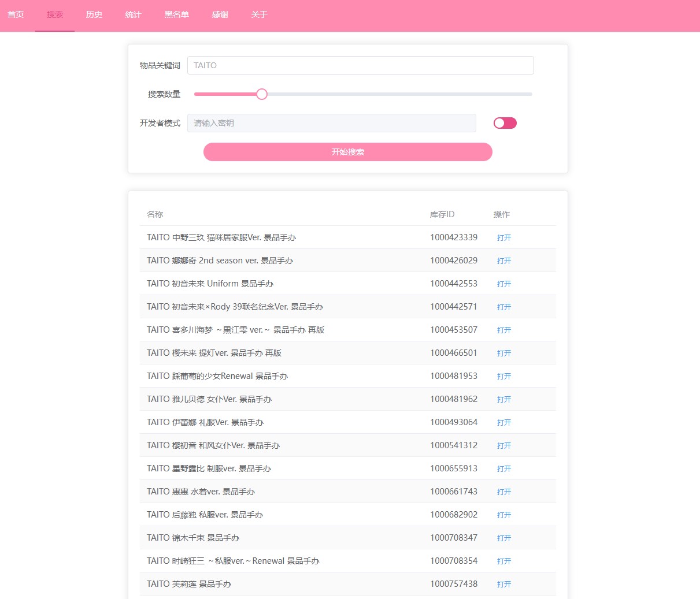Image resolution: width=700 pixels, height=599 pixels.
Task: Open link for 惠惠 水着ver.
Action: tap(504, 492)
